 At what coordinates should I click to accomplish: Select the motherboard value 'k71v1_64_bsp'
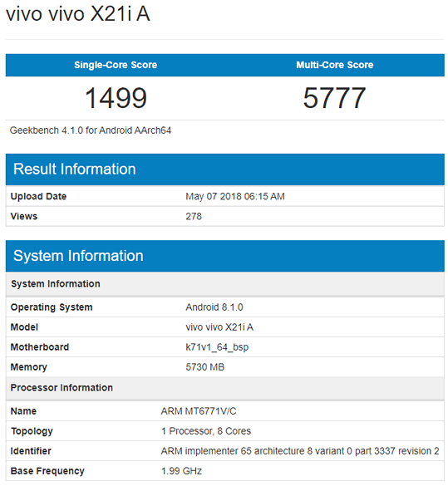[x=217, y=347]
